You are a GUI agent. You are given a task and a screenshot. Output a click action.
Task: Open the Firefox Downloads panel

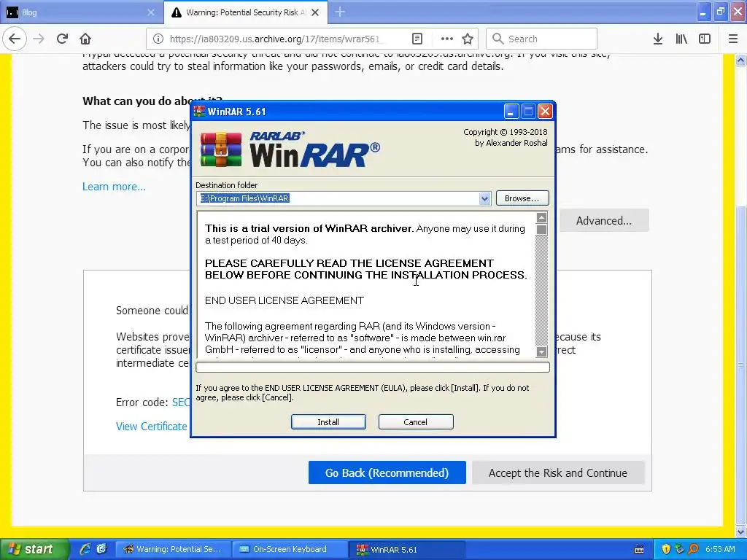pyautogui.click(x=658, y=39)
